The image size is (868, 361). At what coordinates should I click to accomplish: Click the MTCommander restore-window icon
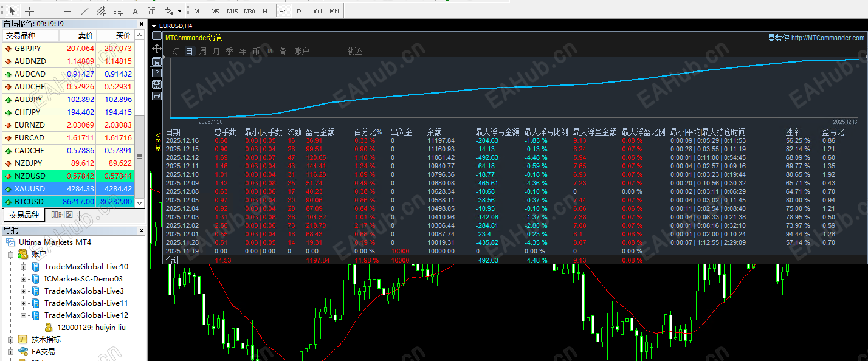coord(157,96)
